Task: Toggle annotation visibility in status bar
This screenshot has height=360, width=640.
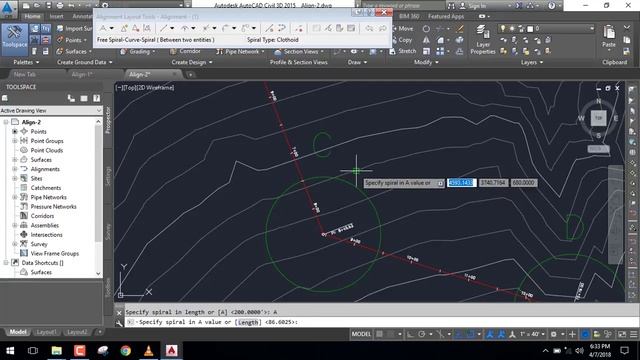Action: click(490, 334)
